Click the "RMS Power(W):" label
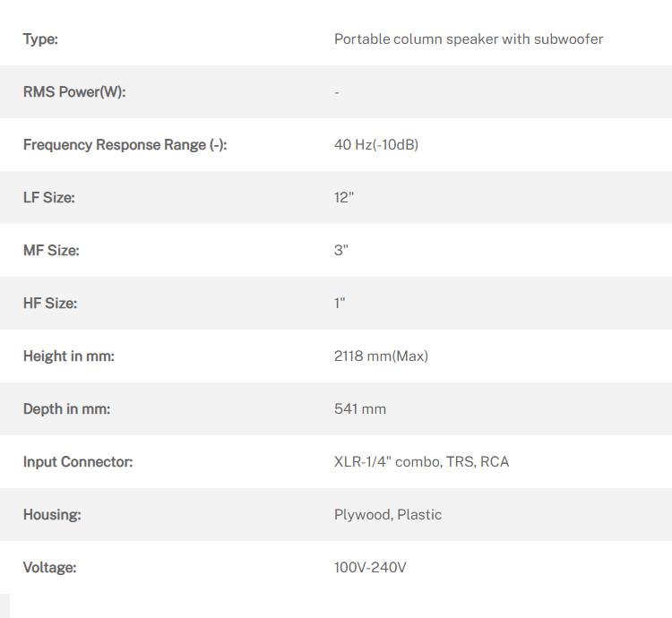Screen dimensions: 672x618 pos(74,92)
